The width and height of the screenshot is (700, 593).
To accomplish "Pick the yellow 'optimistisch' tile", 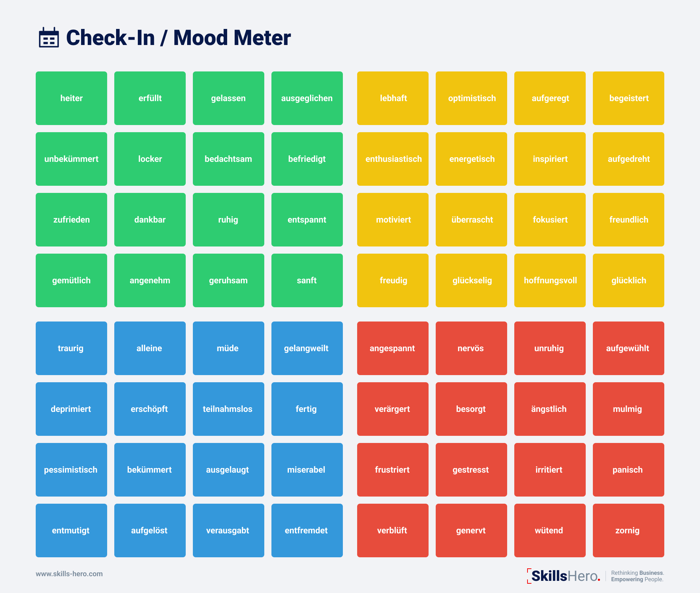I will [471, 98].
